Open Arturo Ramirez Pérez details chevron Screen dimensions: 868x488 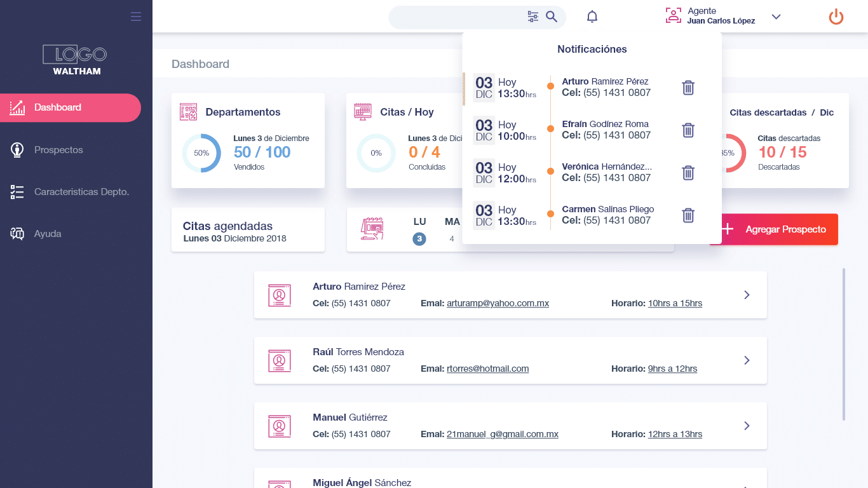747,295
